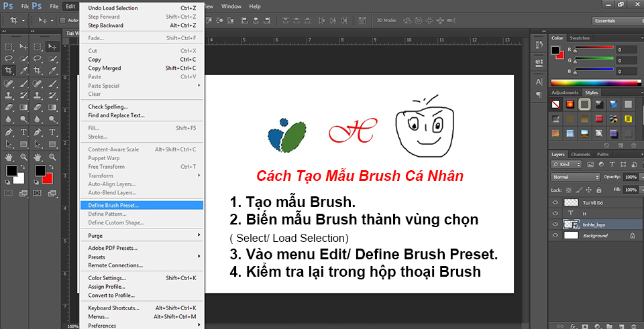
Task: Toggle Lock position in Layers panel
Action: [588, 190]
